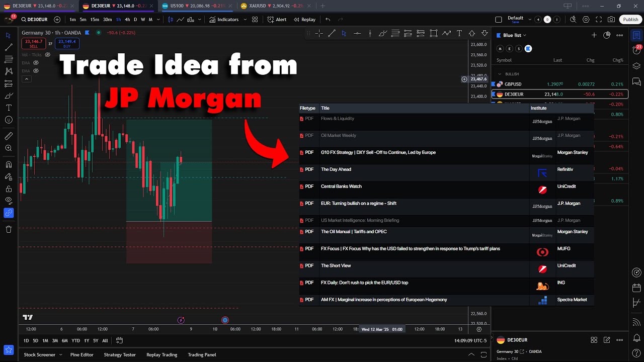Select line chart style icon

[x=181, y=20]
